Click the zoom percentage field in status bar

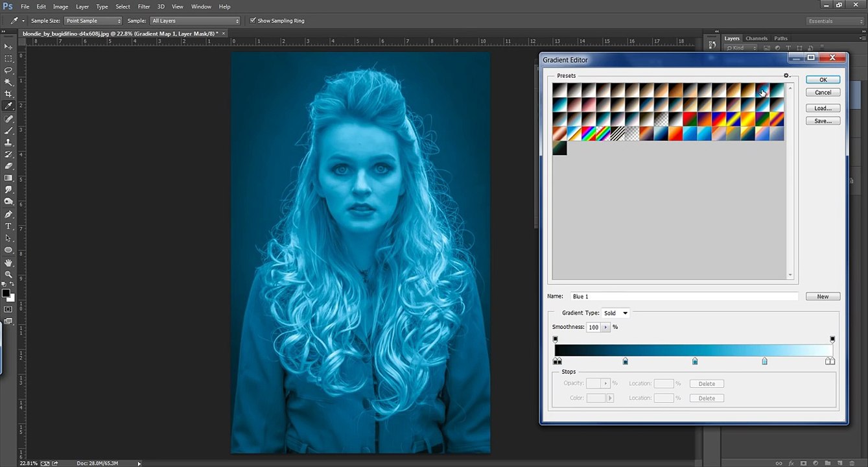pos(29,463)
